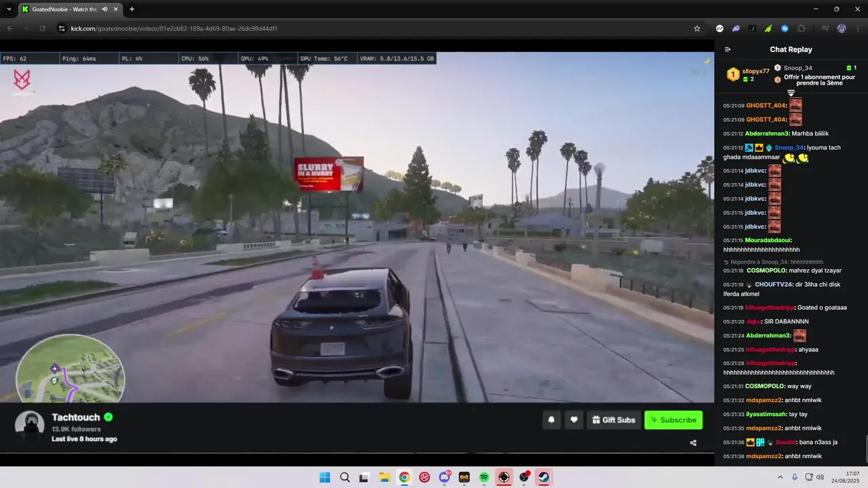
Task: Open site information icon in address bar
Action: [62, 28]
